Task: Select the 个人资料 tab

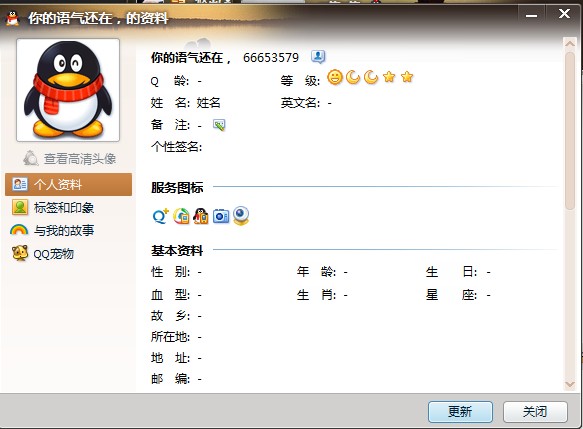Action: (x=68, y=184)
